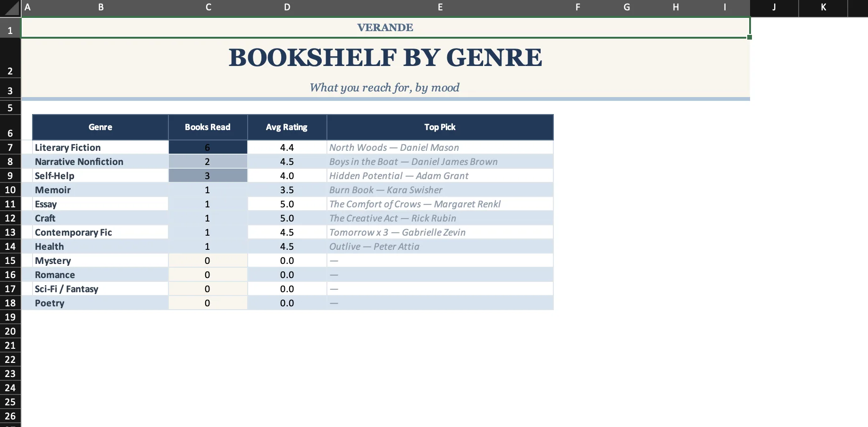This screenshot has height=427, width=868.
Task: Select column B header
Action: (100, 8)
